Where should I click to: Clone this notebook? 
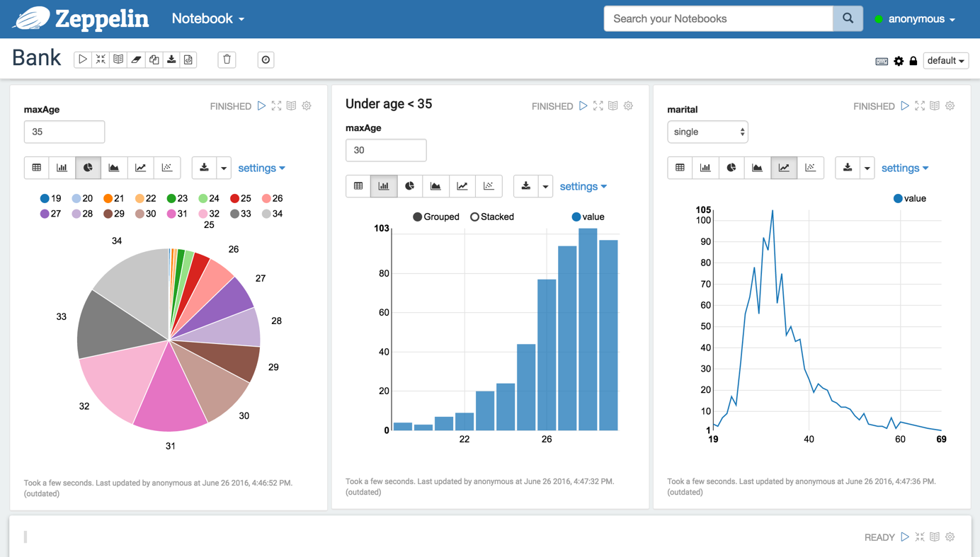(x=154, y=59)
